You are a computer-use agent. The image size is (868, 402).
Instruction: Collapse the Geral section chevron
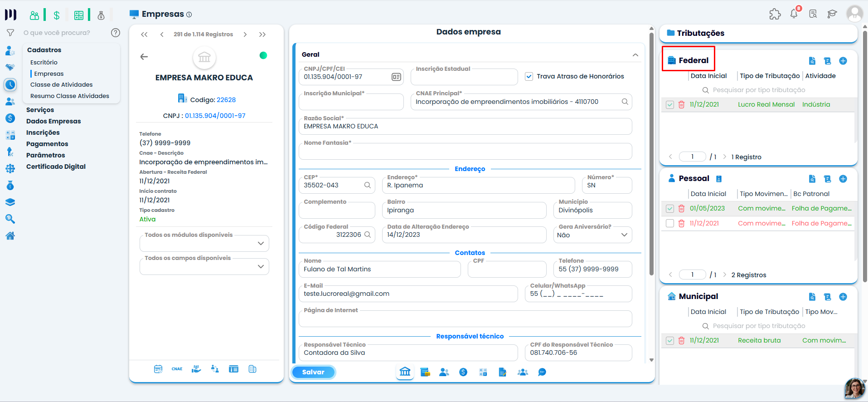(635, 55)
